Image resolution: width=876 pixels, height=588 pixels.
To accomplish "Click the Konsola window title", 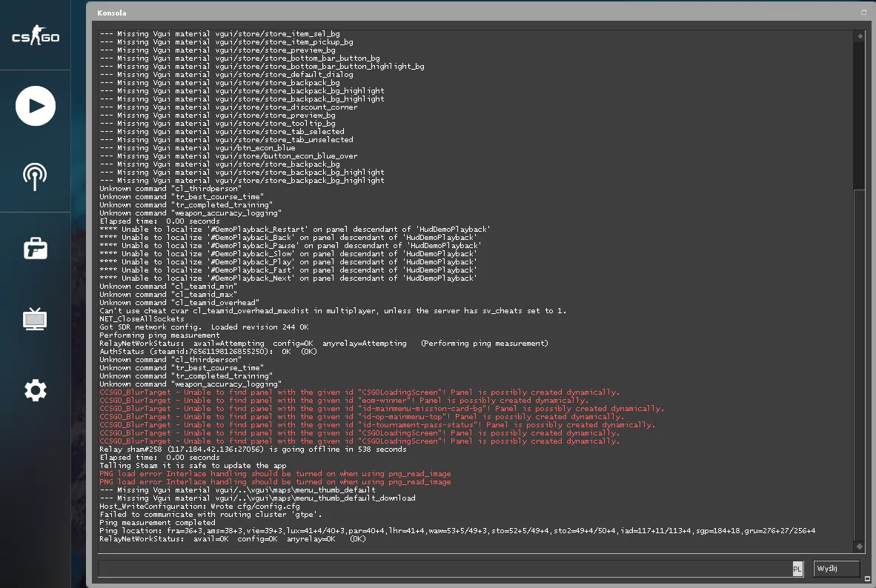I will tap(112, 13).
